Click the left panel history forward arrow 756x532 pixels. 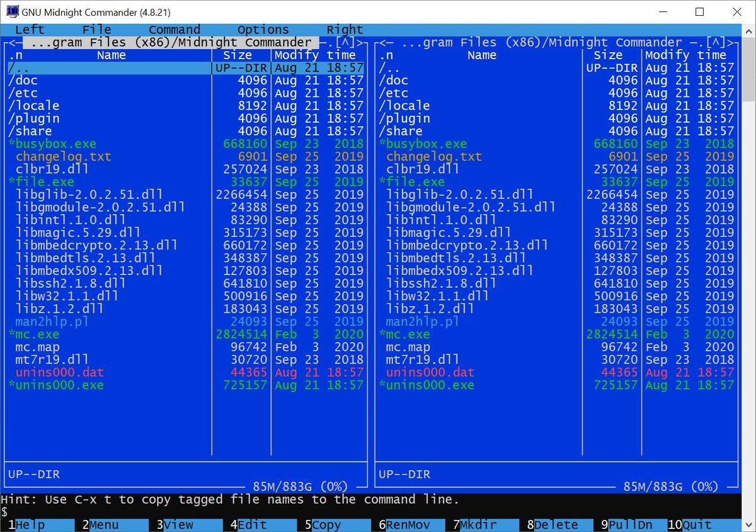click(360, 42)
